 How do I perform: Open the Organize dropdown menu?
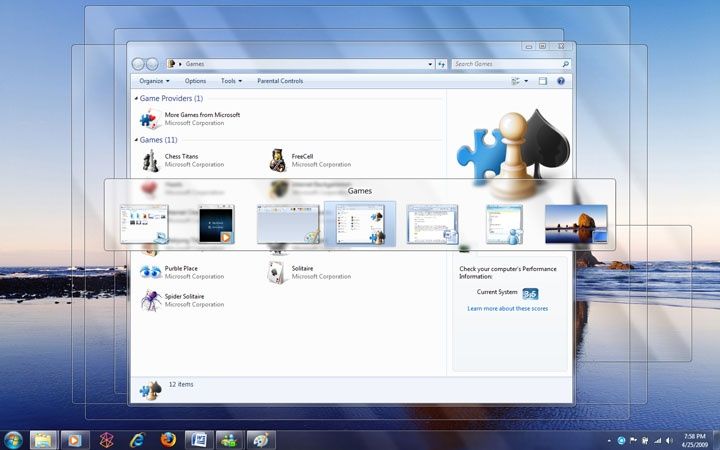pos(154,81)
